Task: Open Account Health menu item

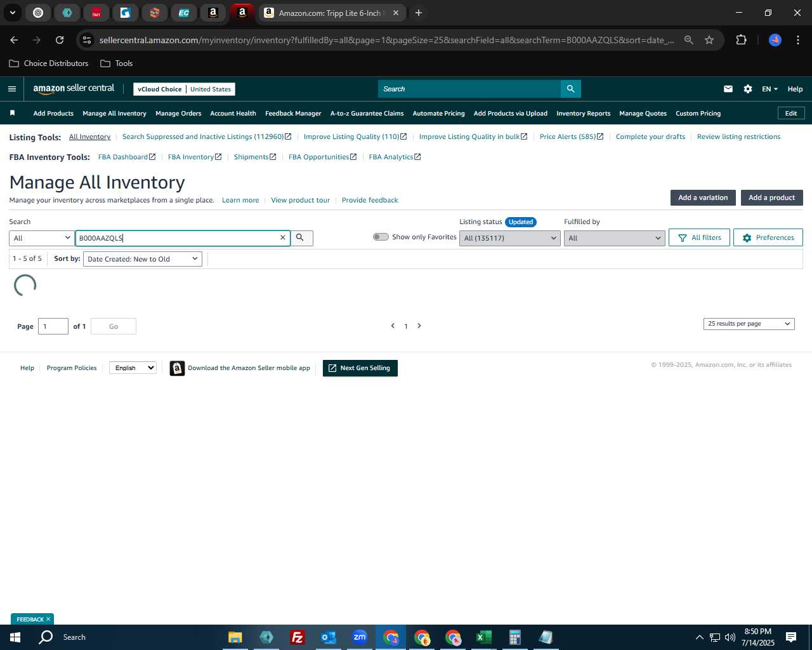Action: pyautogui.click(x=233, y=114)
